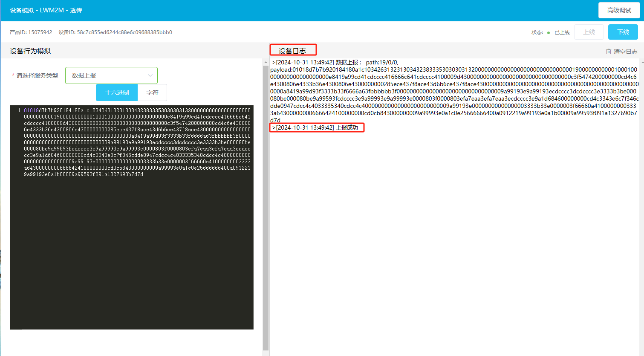This screenshot has width=644, height=356.
Task: Click the 设备ID value text
Action: pos(124,32)
